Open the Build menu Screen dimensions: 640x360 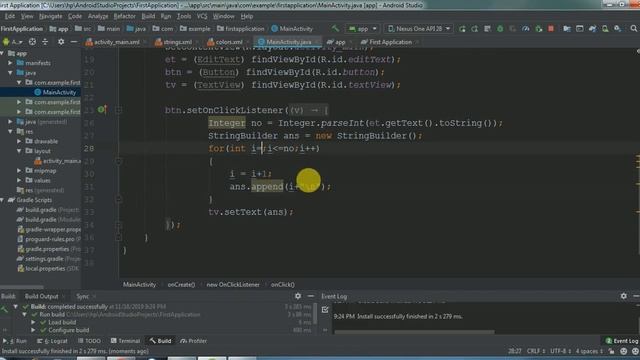point(148,16)
